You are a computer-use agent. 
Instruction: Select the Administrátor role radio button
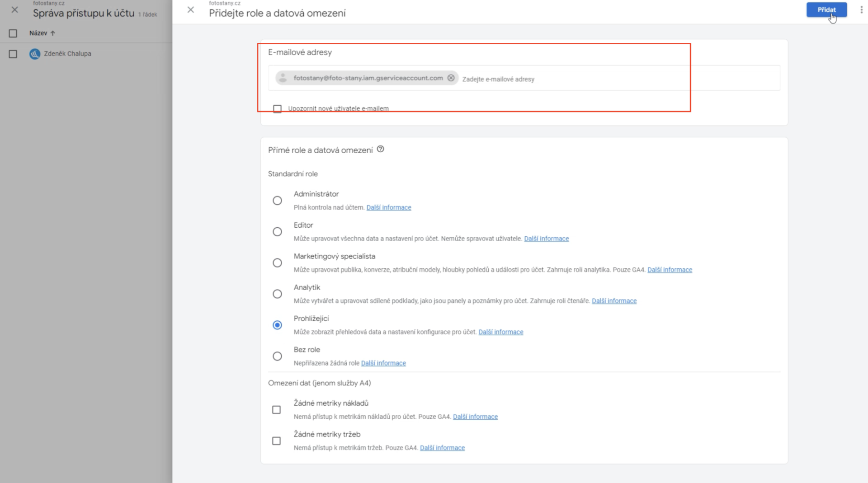[277, 201]
